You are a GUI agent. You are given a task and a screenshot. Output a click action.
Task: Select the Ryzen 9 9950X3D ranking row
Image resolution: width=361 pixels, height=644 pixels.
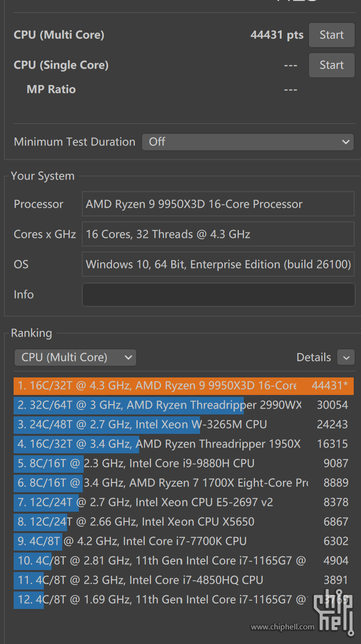(183, 386)
